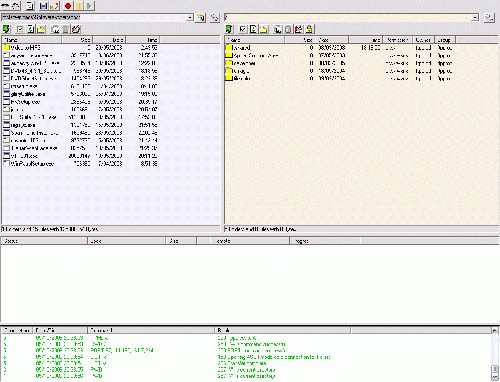Sort the left pane by the Date column

click(109, 40)
